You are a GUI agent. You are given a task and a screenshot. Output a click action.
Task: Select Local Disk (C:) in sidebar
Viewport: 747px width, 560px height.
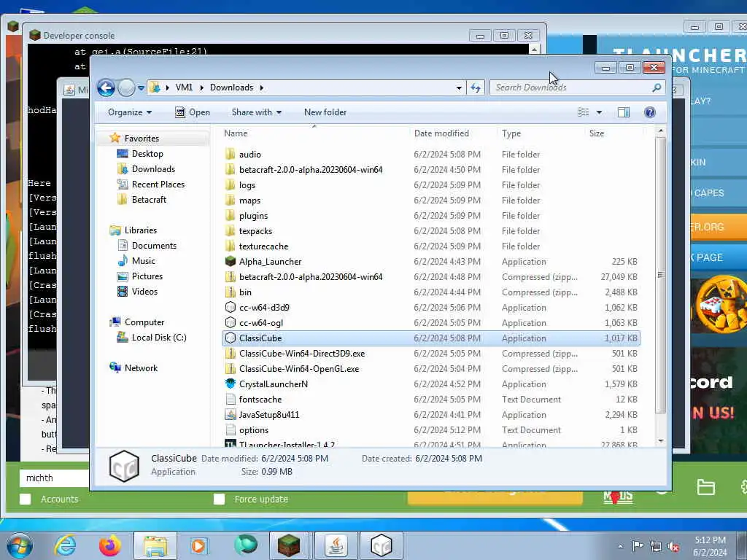[158, 338]
